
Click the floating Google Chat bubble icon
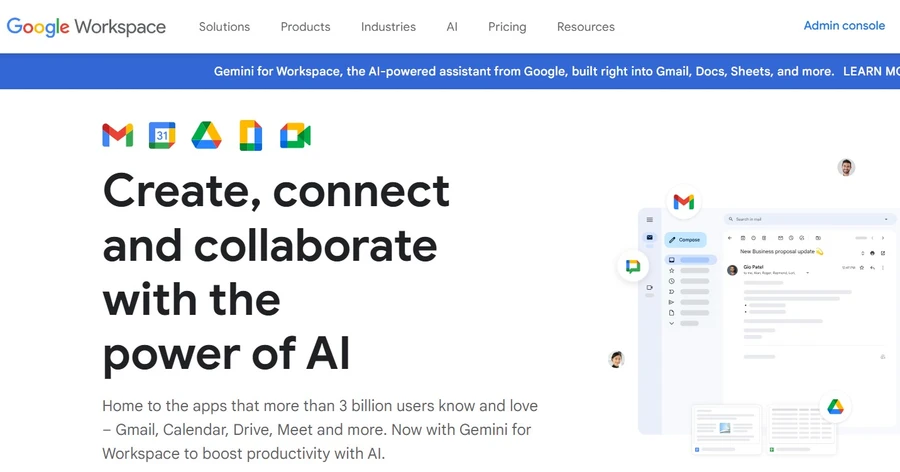[633, 266]
